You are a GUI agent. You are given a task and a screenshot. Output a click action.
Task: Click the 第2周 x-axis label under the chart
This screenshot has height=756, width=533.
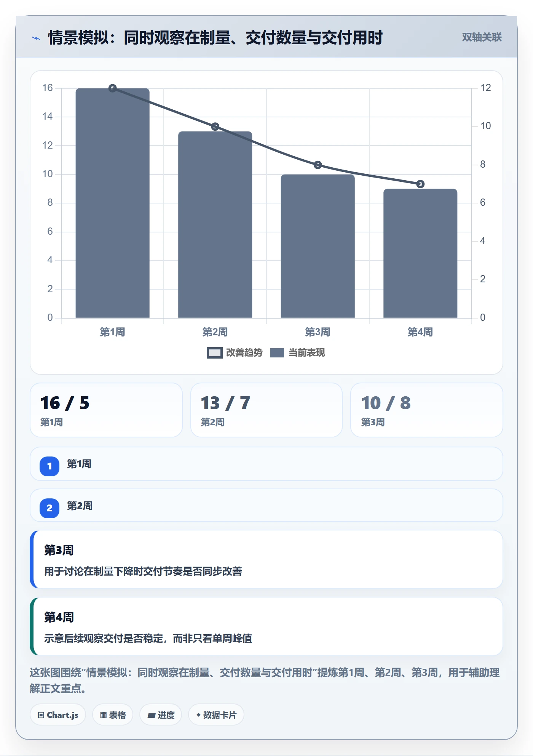tap(215, 332)
